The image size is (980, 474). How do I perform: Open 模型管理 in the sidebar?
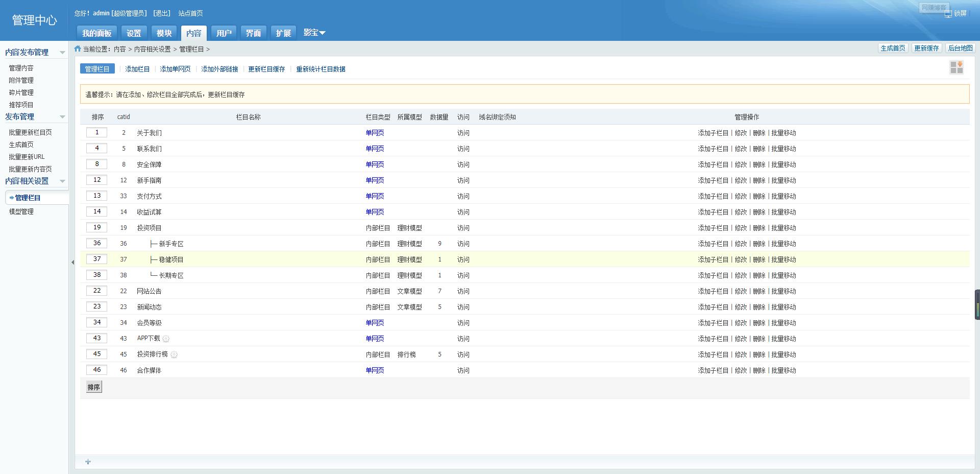tap(21, 211)
